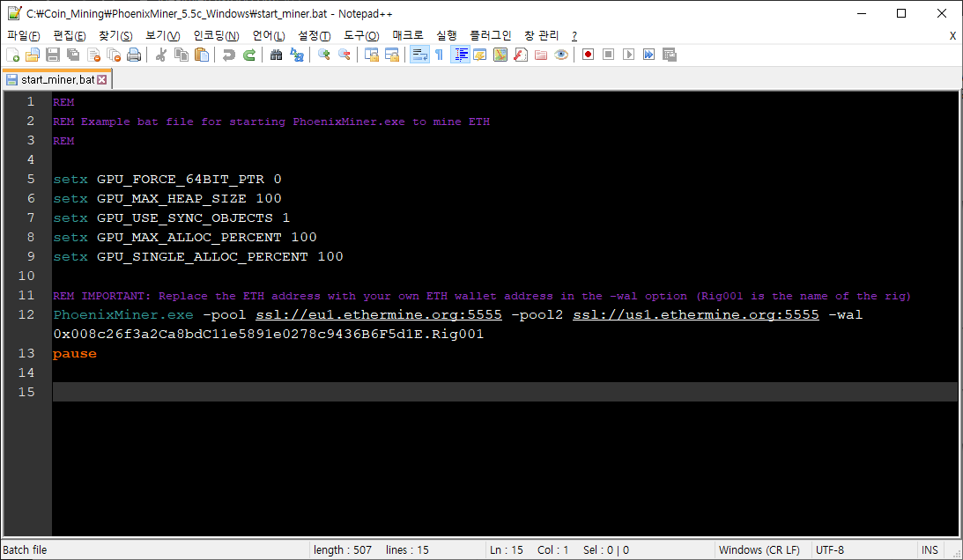Screen dimensions: 963x560
Task: Undo the last edit
Action: (228, 55)
